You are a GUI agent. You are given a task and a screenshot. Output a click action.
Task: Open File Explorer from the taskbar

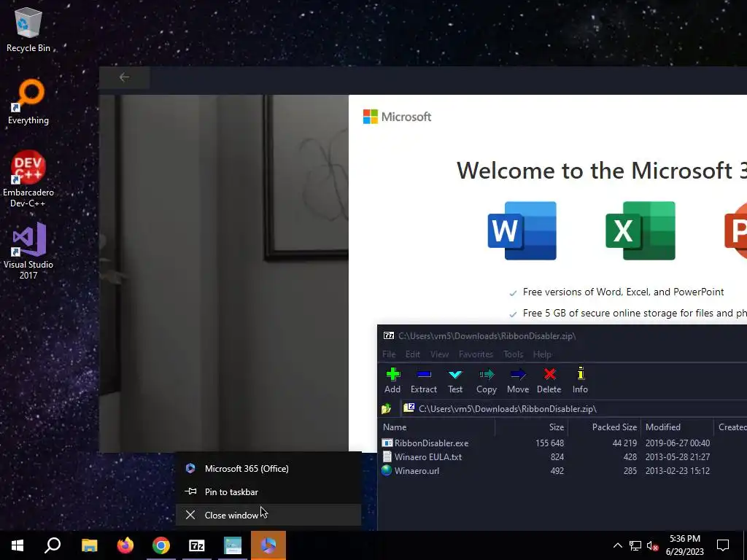click(89, 545)
